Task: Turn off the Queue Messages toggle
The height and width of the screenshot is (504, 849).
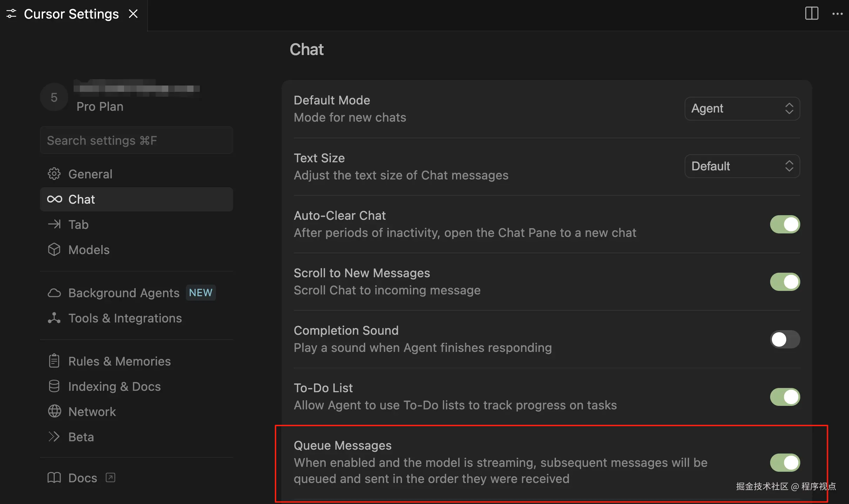Action: coord(785,463)
